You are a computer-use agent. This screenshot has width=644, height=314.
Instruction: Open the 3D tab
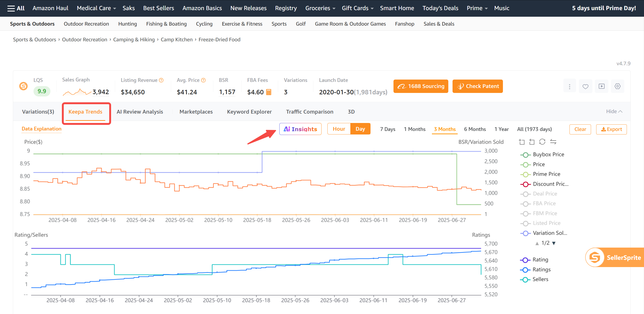[351, 112]
